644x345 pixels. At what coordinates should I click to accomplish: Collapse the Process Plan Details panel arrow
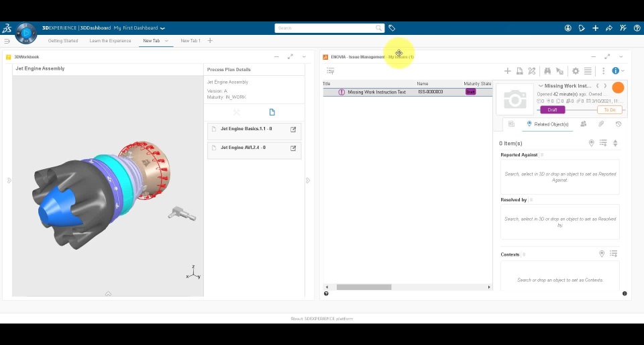tap(308, 181)
